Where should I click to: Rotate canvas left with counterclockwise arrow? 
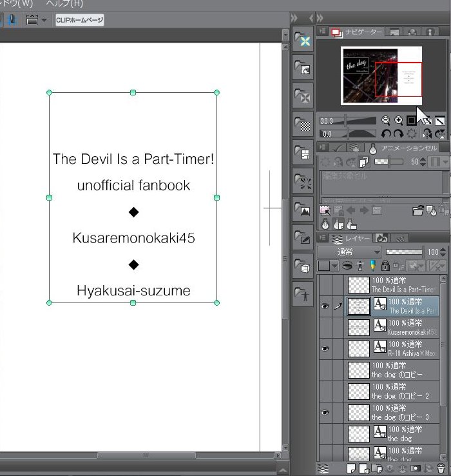[x=386, y=134]
